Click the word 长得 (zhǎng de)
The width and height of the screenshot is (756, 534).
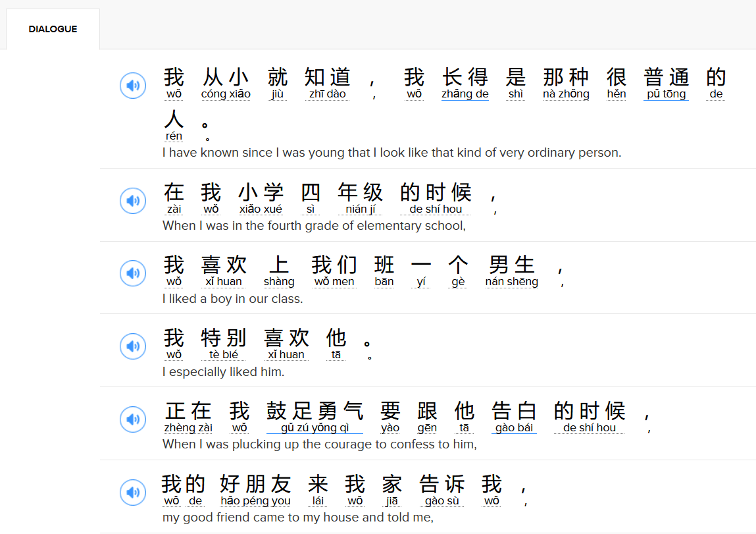click(x=465, y=78)
